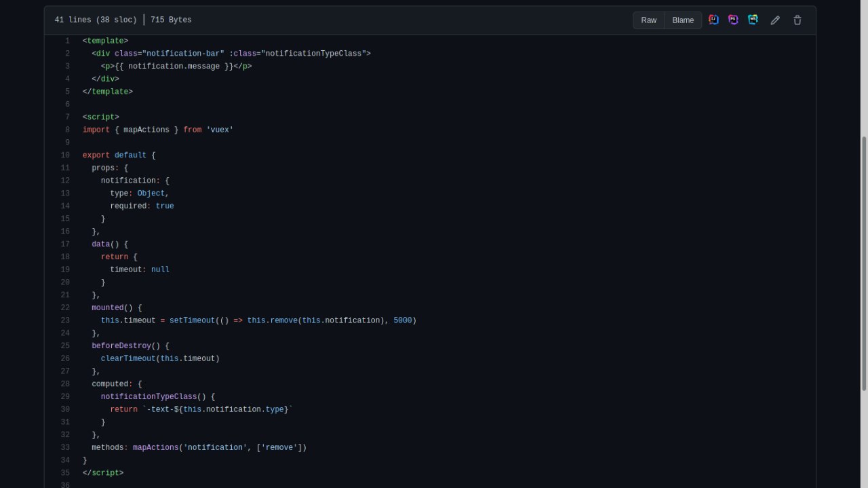Click the opening <script> tag

(x=100, y=117)
